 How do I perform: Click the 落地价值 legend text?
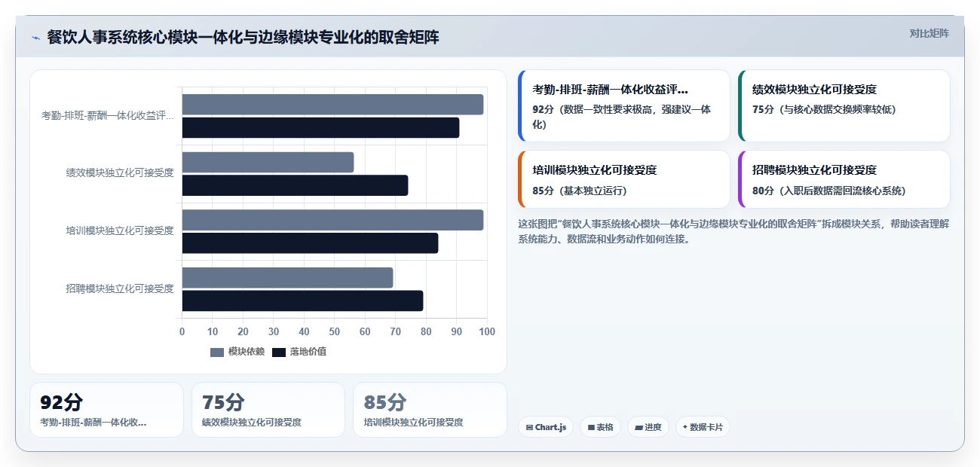click(308, 352)
